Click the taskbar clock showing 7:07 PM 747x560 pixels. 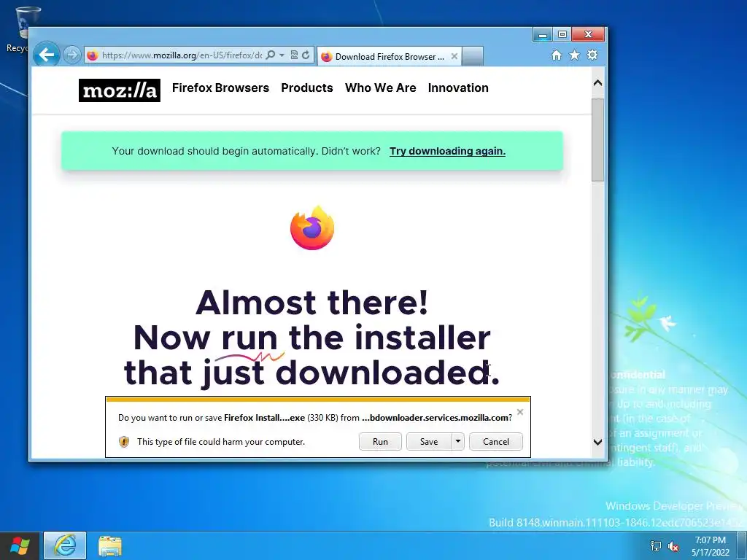pyautogui.click(x=711, y=546)
